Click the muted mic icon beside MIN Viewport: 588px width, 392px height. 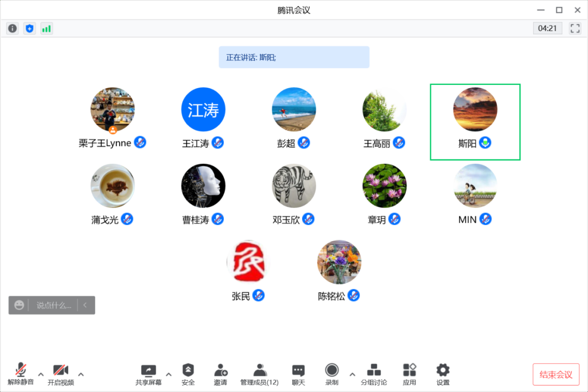pos(486,219)
